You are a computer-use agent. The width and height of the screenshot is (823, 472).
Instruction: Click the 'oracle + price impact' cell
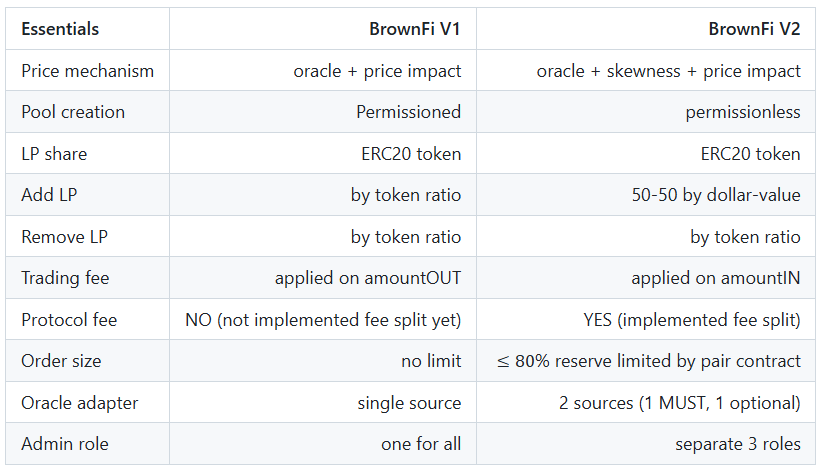tap(377, 71)
